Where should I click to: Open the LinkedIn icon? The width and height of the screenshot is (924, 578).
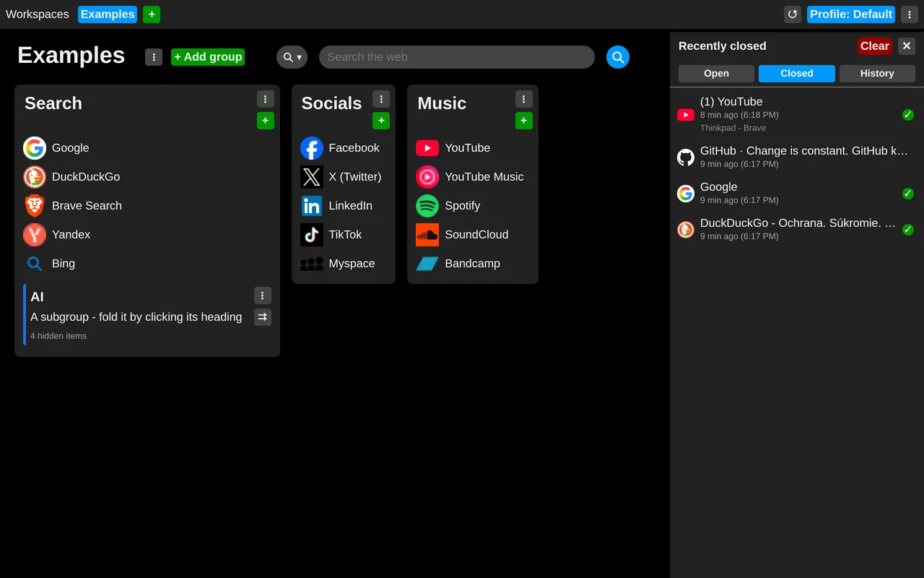(312, 206)
